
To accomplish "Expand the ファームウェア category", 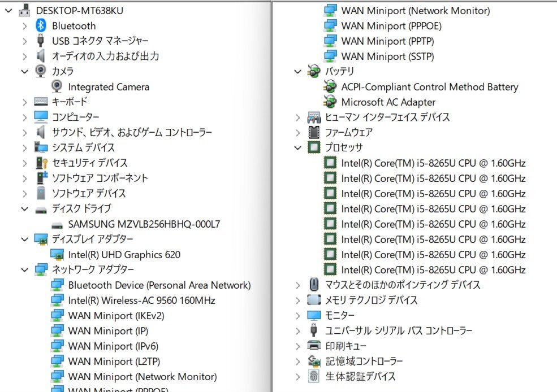I will coord(297,132).
